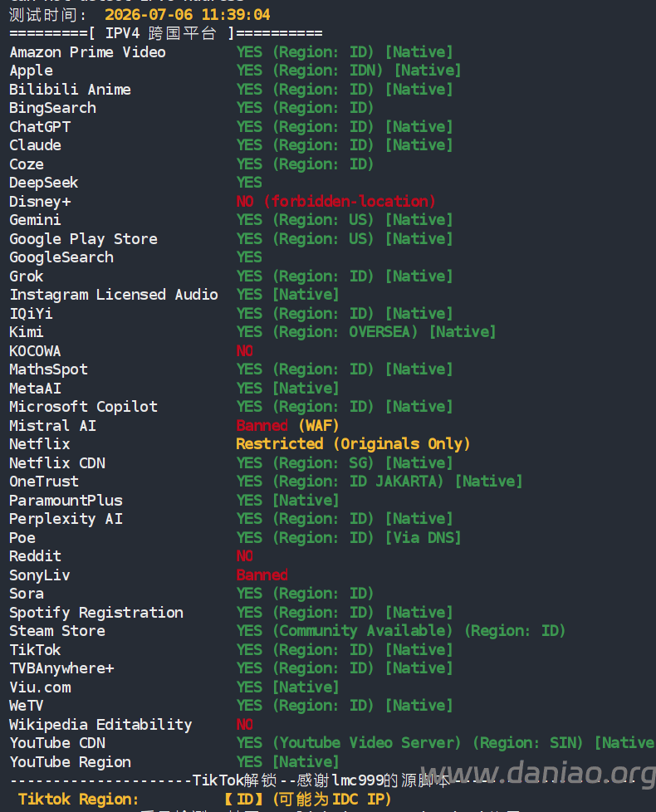The width and height of the screenshot is (656, 812).
Task: Click the Disney+ forbidden-location result
Action: pos(336,202)
